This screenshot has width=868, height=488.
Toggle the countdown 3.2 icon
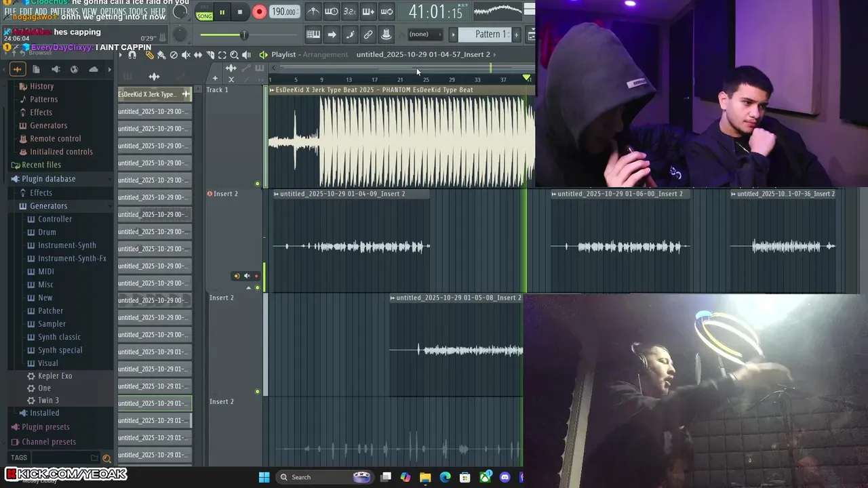click(x=349, y=12)
